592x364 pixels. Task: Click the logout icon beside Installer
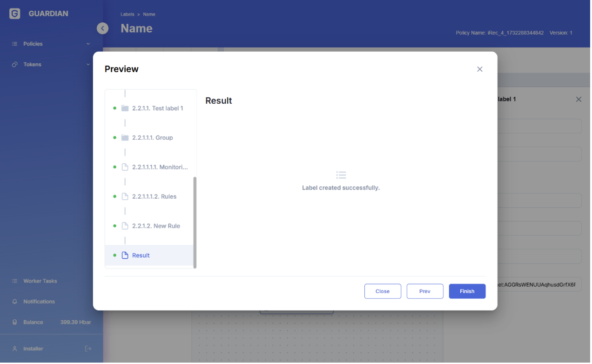click(88, 349)
